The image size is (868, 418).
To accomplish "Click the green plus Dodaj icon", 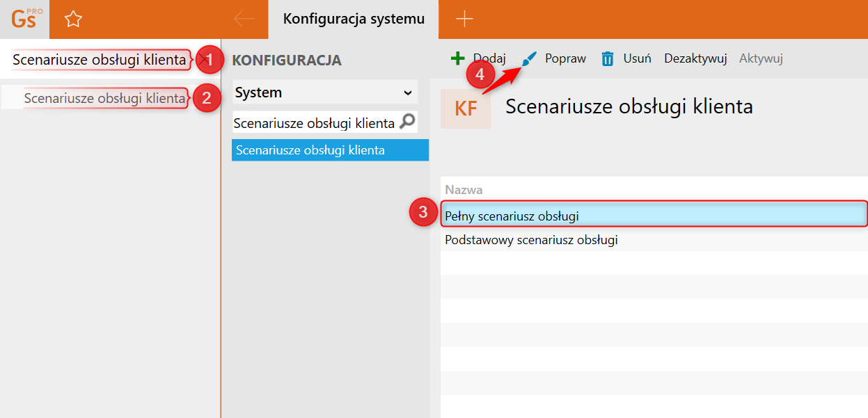I will (x=457, y=58).
